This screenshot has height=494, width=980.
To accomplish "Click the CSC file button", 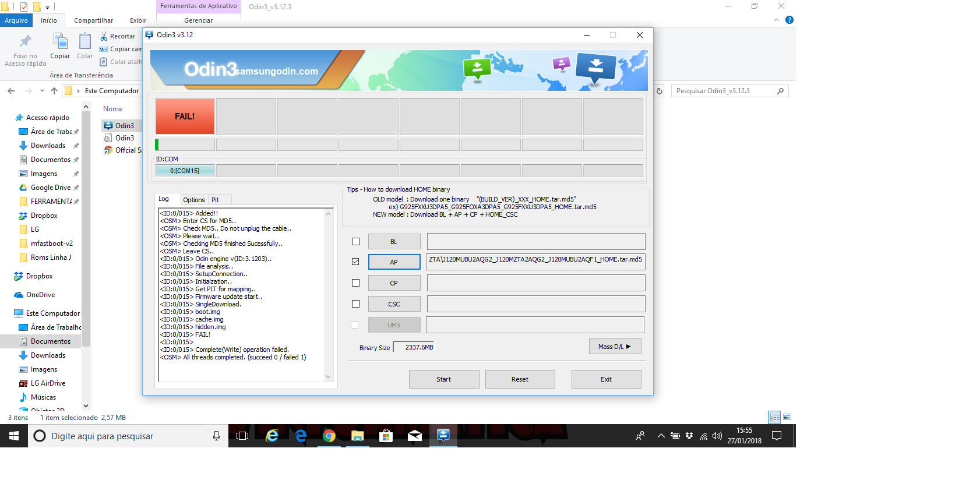I will tap(394, 304).
